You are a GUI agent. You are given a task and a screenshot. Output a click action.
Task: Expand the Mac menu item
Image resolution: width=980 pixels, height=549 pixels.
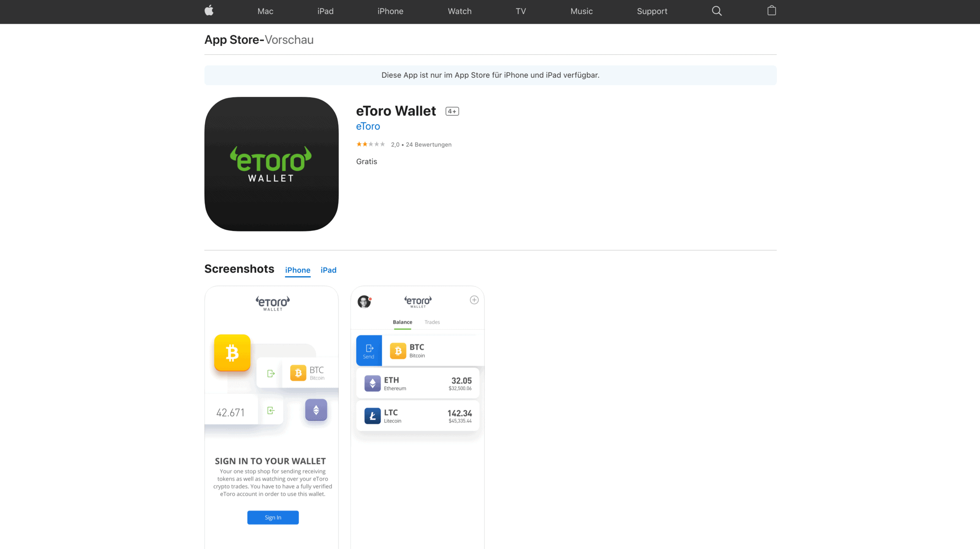coord(265,11)
